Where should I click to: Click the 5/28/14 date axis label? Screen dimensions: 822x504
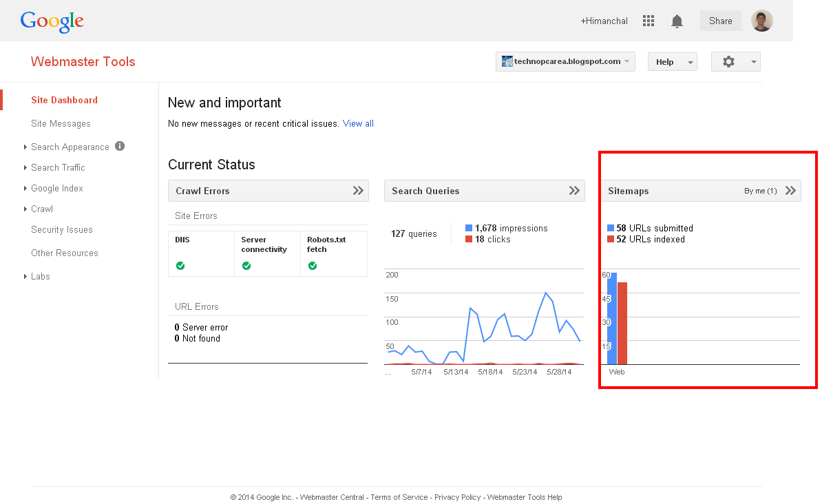tap(559, 372)
